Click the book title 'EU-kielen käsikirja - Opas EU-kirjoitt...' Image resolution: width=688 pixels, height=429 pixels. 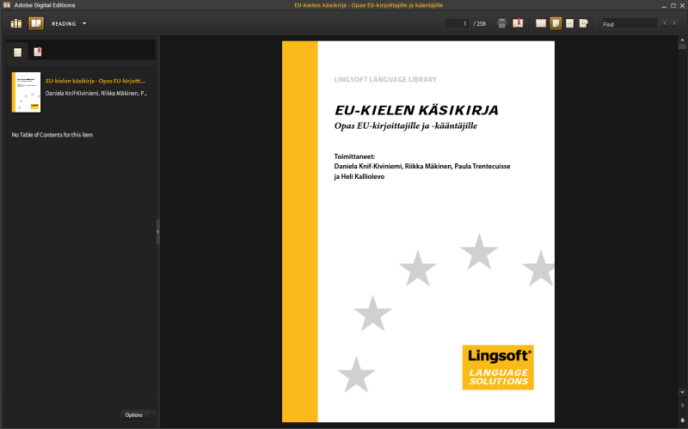(95, 81)
